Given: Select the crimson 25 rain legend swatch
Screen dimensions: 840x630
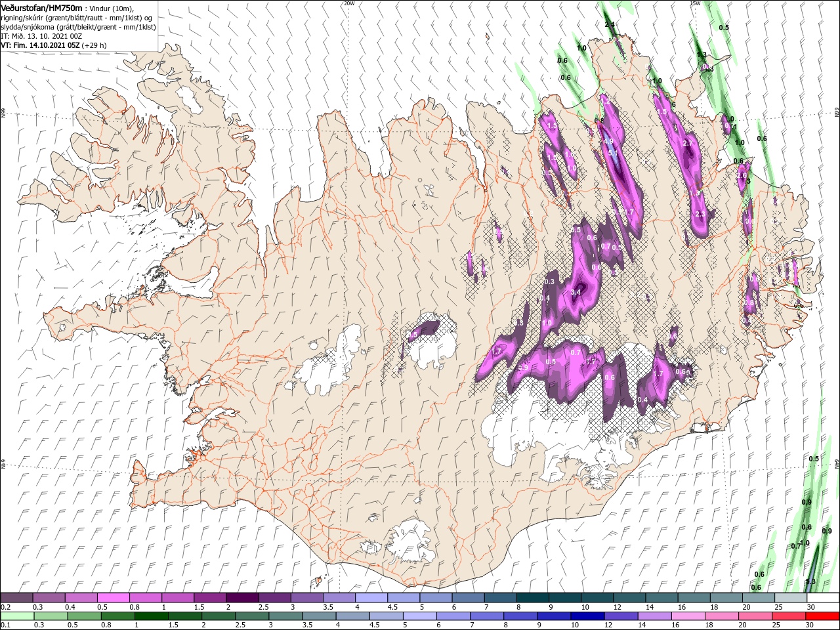Looking at the screenshot, I should click(x=789, y=616).
